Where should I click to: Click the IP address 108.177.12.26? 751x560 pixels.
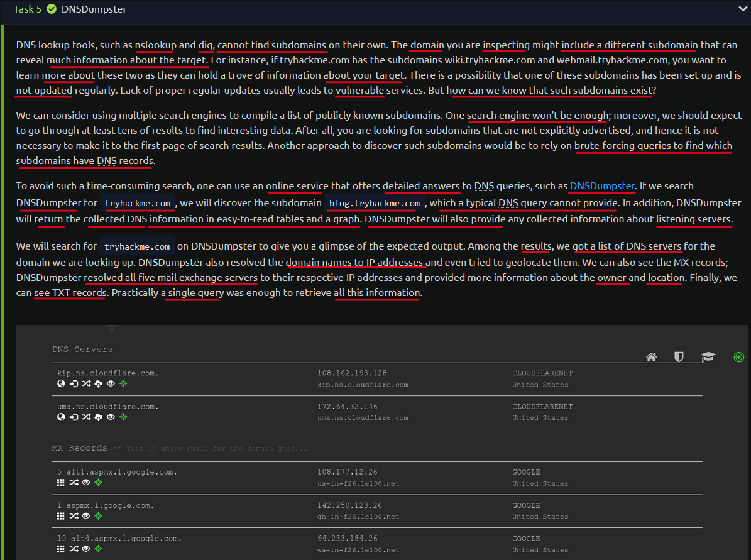(348, 472)
